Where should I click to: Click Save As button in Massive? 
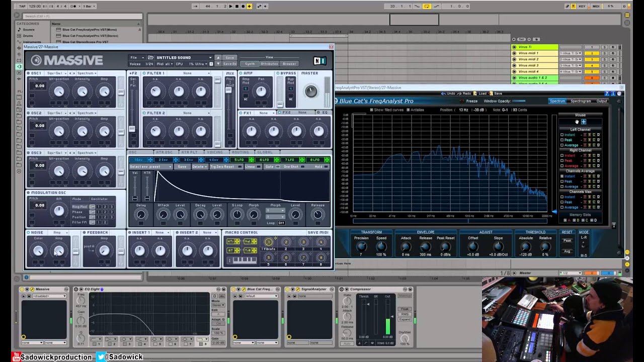coord(229,64)
